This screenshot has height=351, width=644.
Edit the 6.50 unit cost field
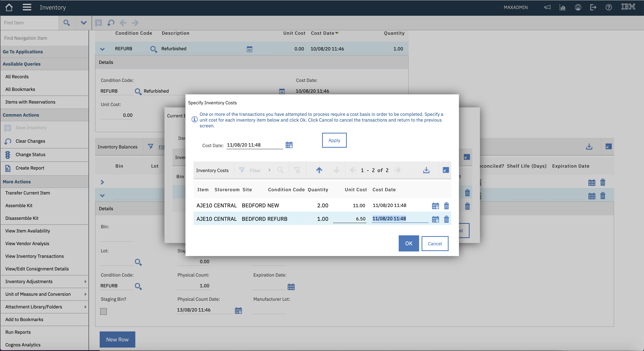[x=349, y=219]
